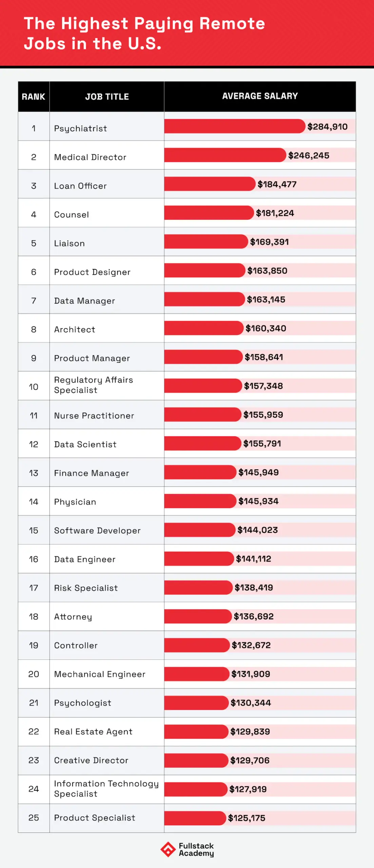Click the Nurse Practitioner job title
The image size is (374, 868).
[x=94, y=416]
